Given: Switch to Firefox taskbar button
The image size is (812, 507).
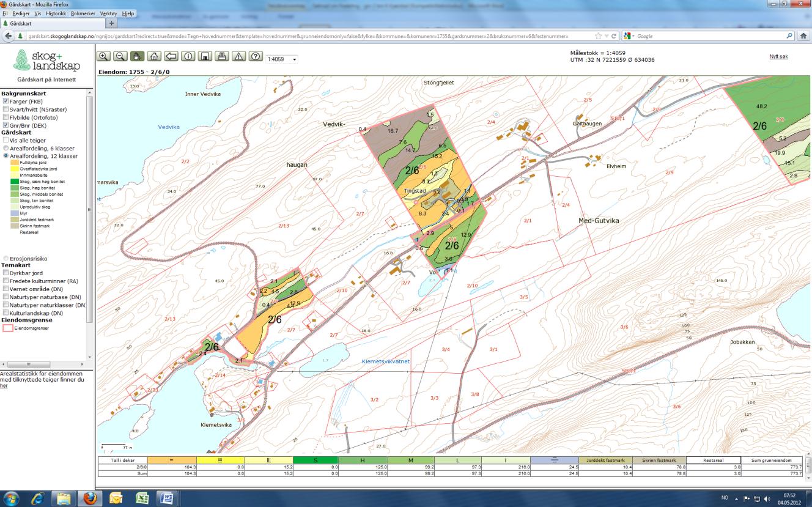Looking at the screenshot, I should [x=89, y=498].
